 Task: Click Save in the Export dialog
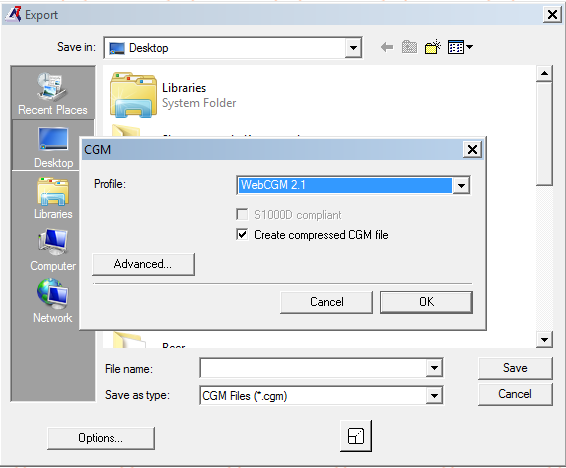pyautogui.click(x=515, y=368)
